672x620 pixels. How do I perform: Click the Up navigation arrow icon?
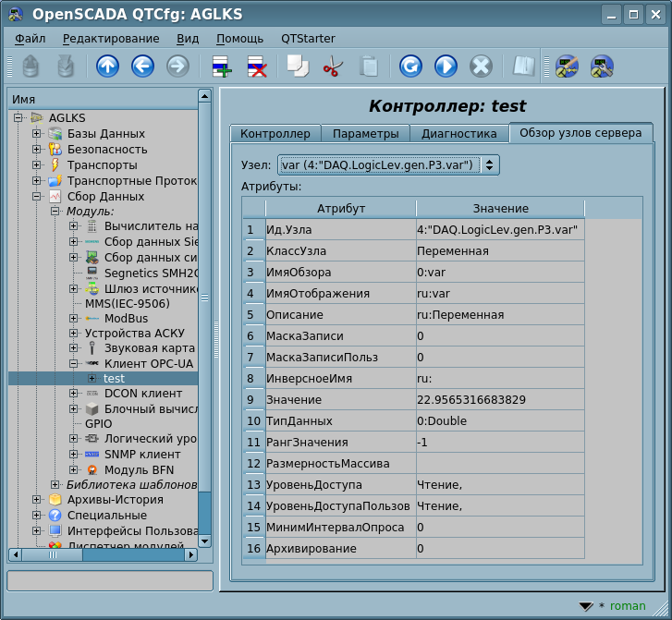tap(107, 67)
